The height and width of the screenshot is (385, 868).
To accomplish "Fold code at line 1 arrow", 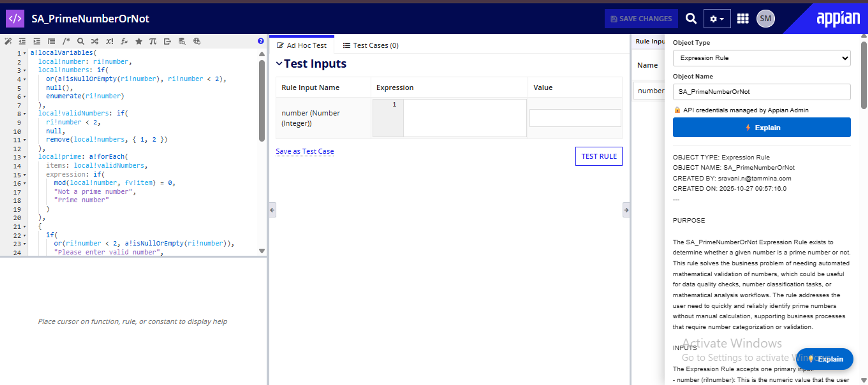I will pos(25,53).
